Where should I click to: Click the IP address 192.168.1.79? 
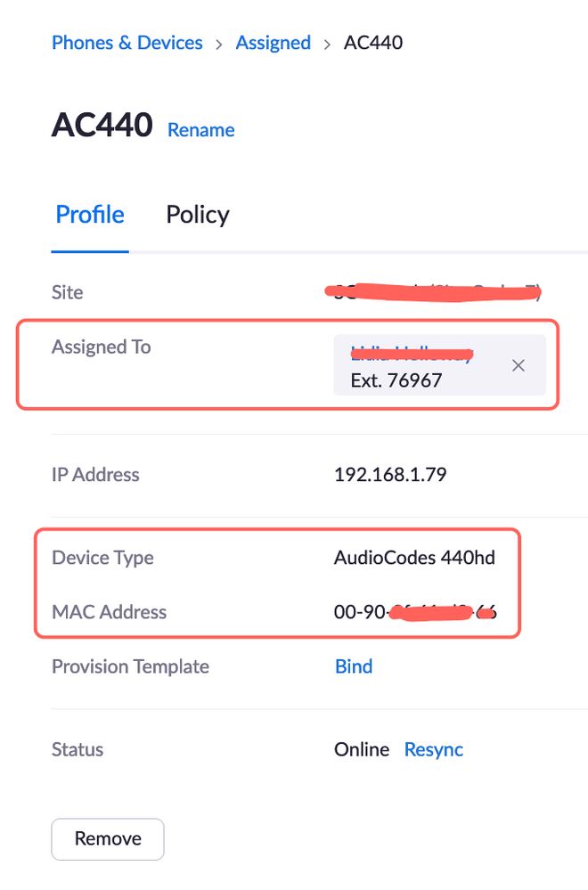[x=390, y=475]
